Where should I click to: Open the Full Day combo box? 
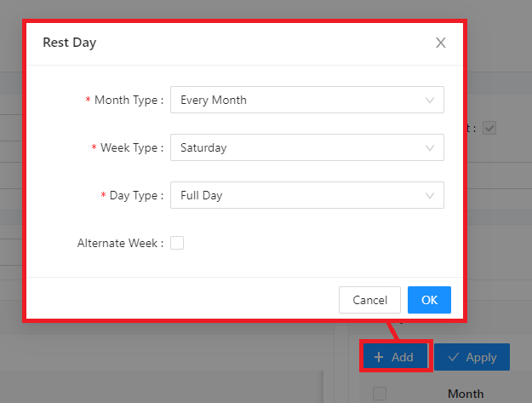click(298, 195)
